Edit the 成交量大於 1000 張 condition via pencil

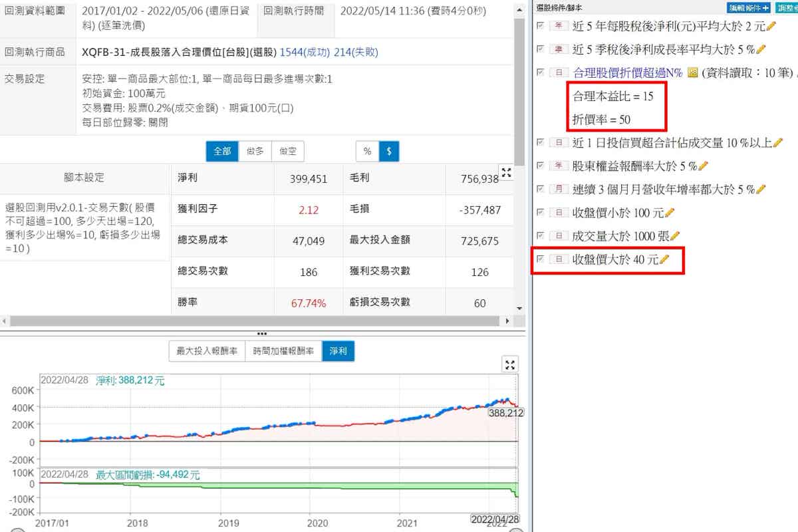(676, 235)
